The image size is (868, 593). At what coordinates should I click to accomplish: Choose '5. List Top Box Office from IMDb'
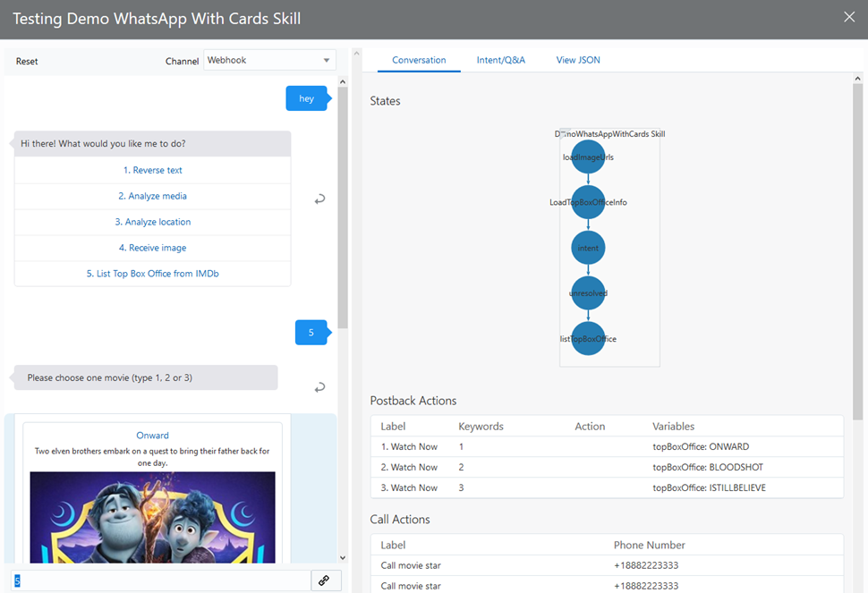tap(152, 274)
